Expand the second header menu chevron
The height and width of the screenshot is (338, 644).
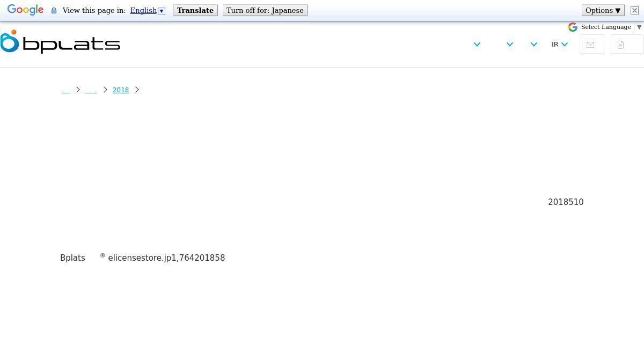510,45
